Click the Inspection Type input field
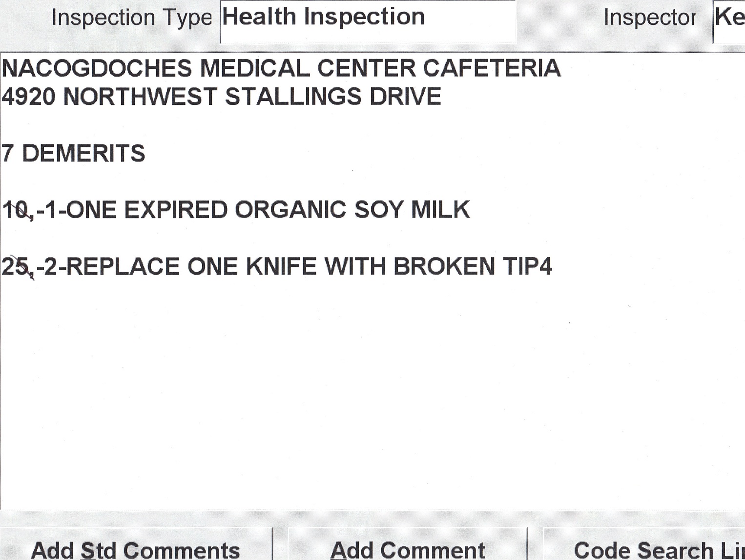745x560 pixels. [368, 21]
